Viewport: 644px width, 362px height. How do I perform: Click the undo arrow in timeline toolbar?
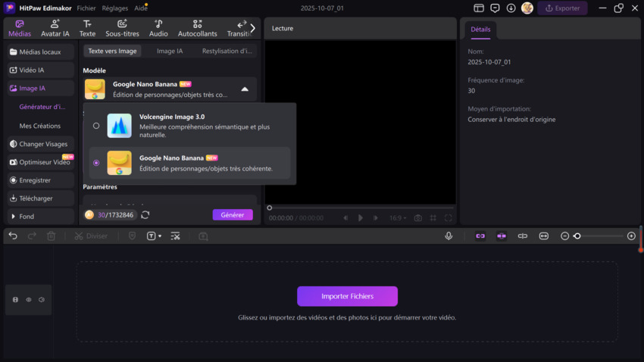tap(13, 236)
